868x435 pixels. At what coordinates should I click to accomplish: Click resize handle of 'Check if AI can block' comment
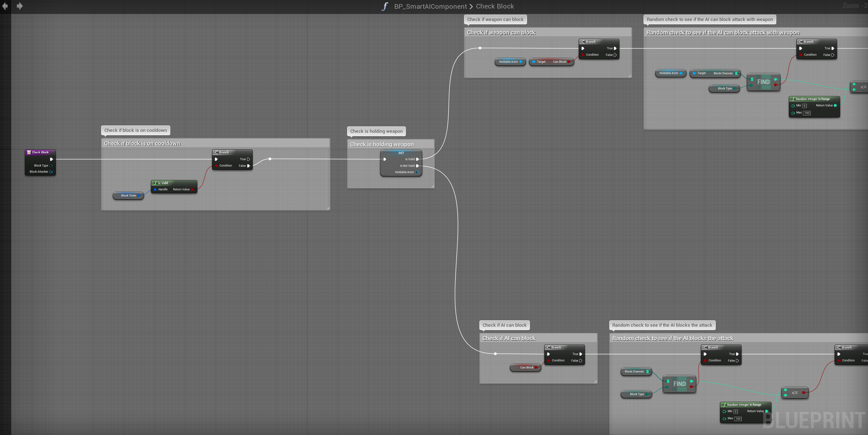point(595,381)
